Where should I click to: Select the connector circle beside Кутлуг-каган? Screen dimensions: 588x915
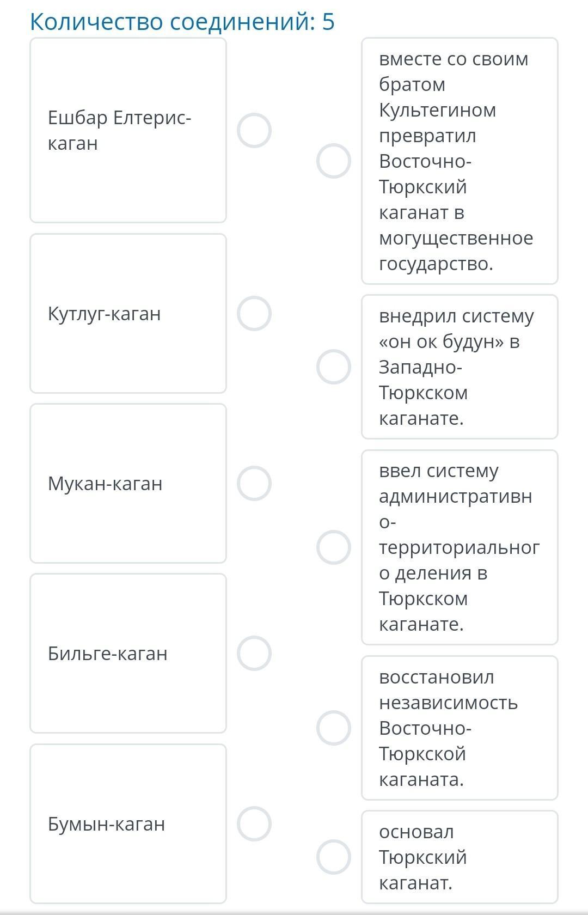click(x=254, y=314)
